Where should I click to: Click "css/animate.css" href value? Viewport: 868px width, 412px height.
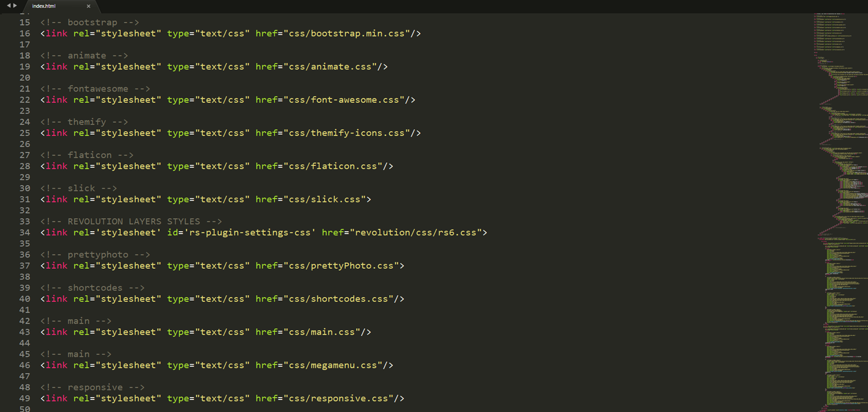click(x=330, y=66)
